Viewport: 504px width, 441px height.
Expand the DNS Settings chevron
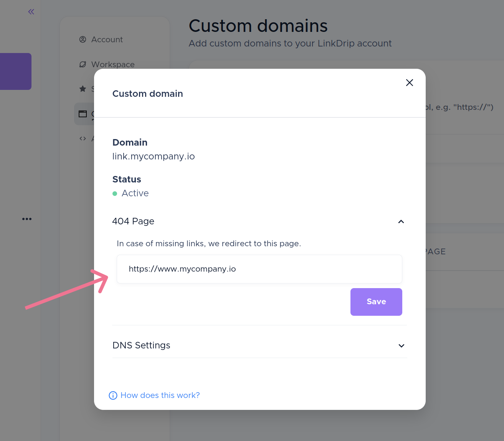401,346
